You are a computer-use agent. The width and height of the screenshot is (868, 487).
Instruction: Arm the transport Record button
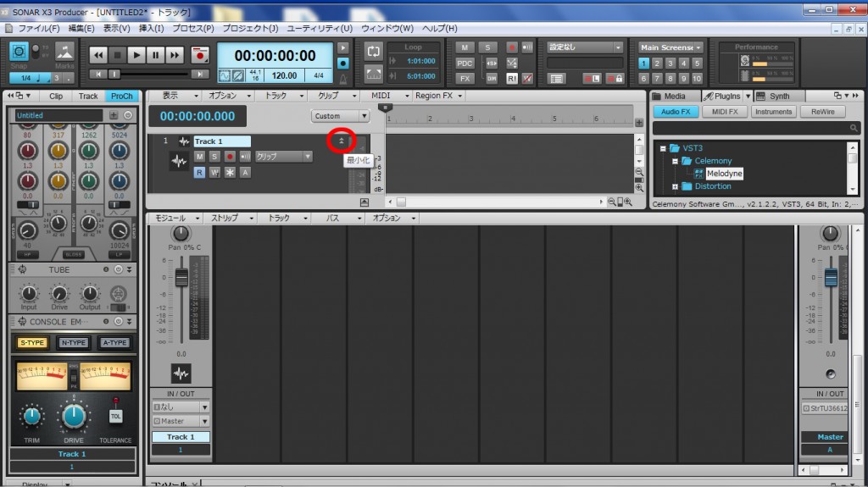[x=200, y=55]
